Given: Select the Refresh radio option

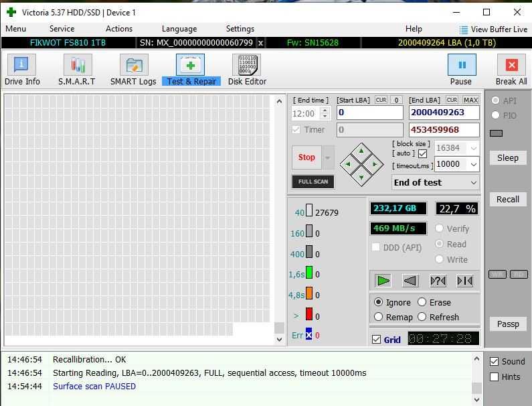Looking at the screenshot, I should pyautogui.click(x=422, y=317).
